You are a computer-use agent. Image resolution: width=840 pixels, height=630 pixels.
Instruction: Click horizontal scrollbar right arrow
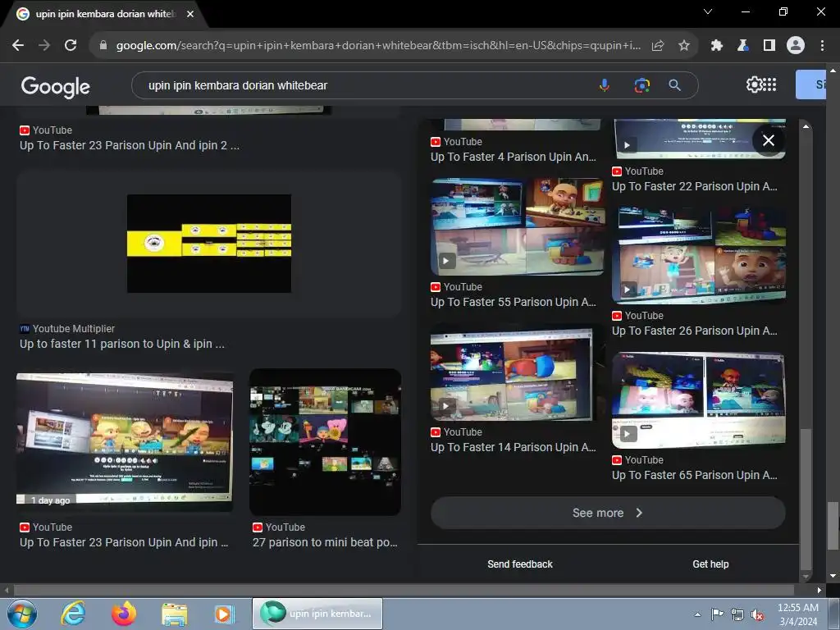coord(819,590)
